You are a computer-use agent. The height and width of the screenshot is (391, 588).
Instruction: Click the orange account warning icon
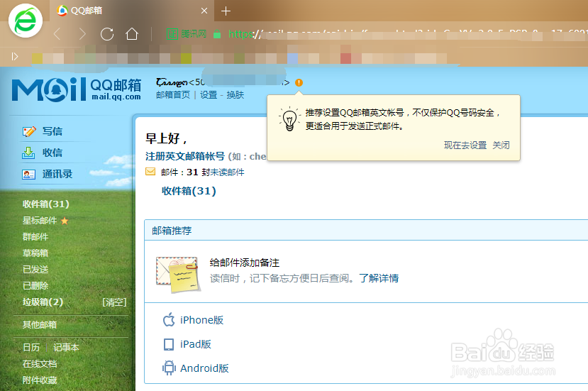[299, 82]
